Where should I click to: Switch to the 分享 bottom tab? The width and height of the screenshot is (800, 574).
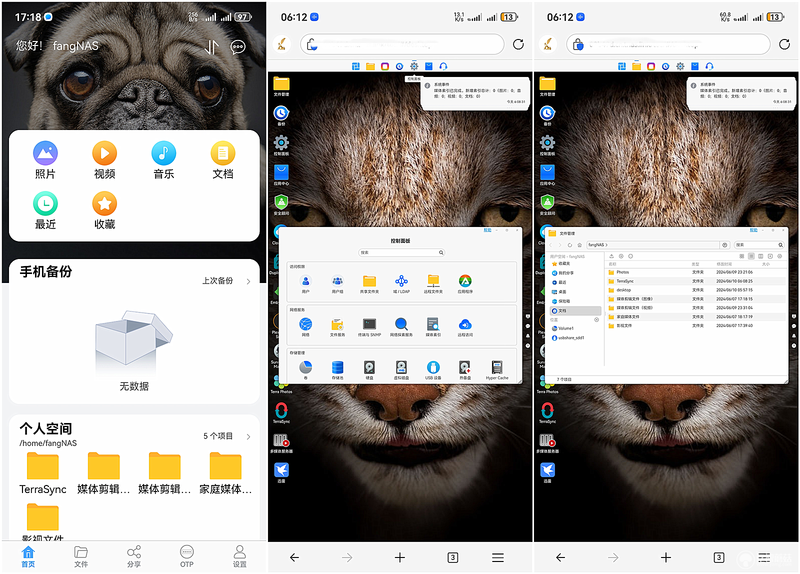click(134, 557)
